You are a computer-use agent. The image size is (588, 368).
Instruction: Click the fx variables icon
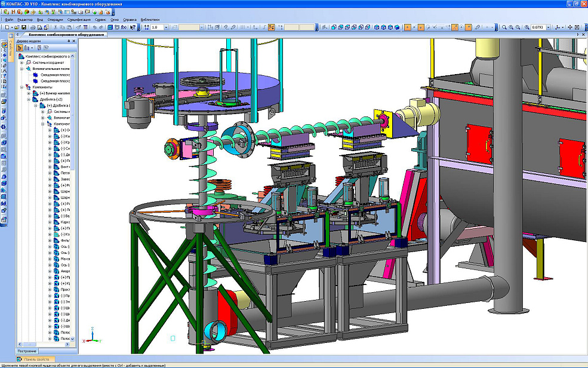[x=124, y=27]
